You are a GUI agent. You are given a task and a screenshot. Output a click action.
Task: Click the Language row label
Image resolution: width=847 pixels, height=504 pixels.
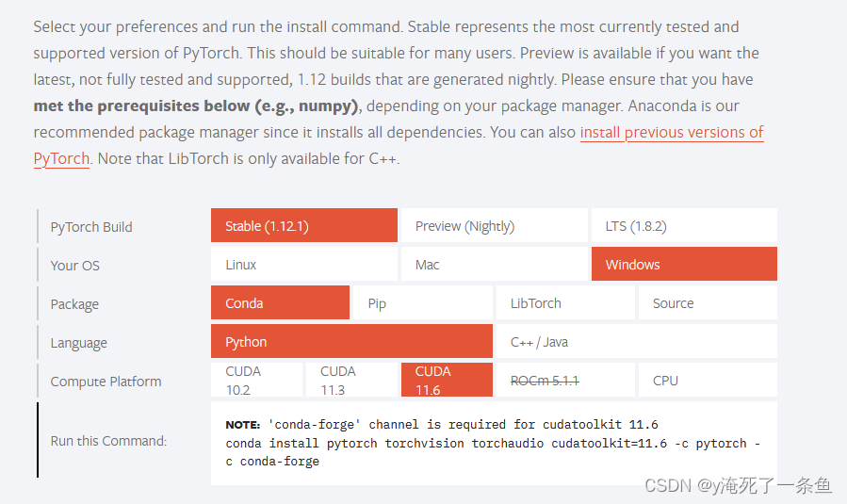pyautogui.click(x=79, y=343)
